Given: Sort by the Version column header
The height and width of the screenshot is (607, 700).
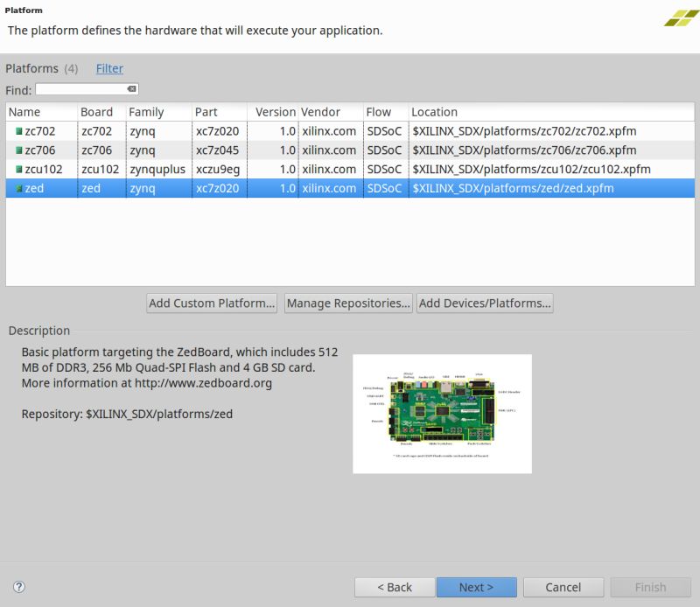Looking at the screenshot, I should (x=273, y=112).
